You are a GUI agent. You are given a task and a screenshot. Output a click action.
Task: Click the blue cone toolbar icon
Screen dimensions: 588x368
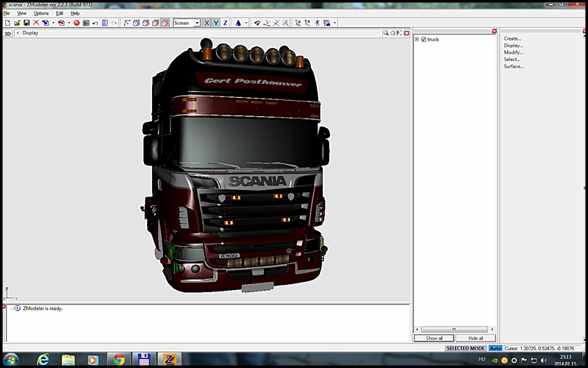pos(237,23)
